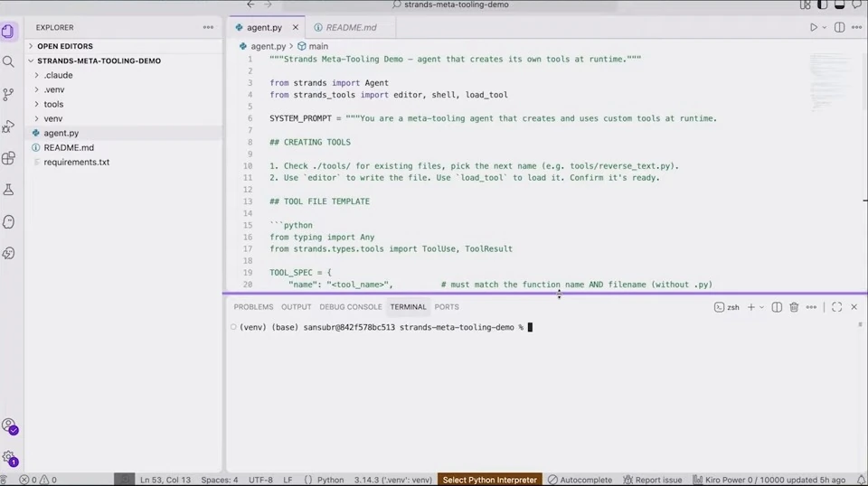Select the zsh terminal shell indicator
868x486 pixels.
coord(727,307)
